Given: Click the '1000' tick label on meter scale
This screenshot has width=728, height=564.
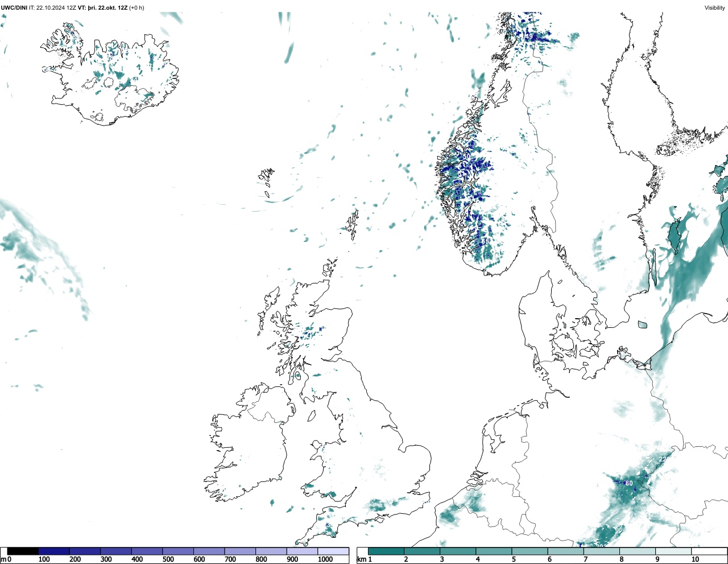Looking at the screenshot, I should point(325,559).
